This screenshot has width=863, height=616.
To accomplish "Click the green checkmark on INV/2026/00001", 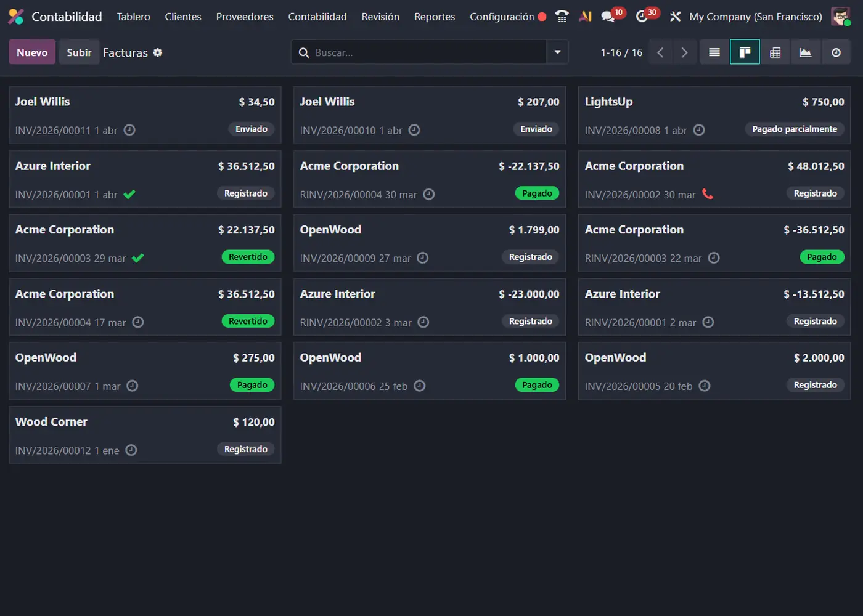I will (129, 195).
